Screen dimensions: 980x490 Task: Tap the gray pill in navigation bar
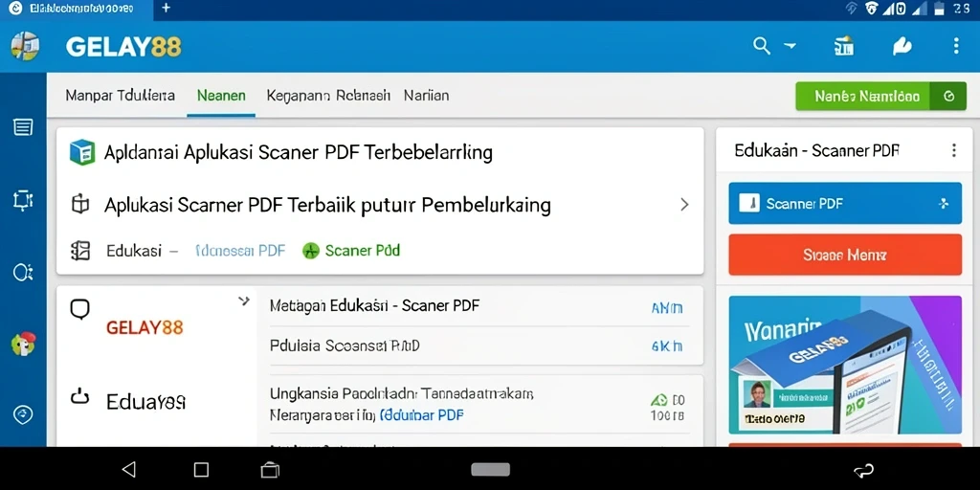[491, 469]
